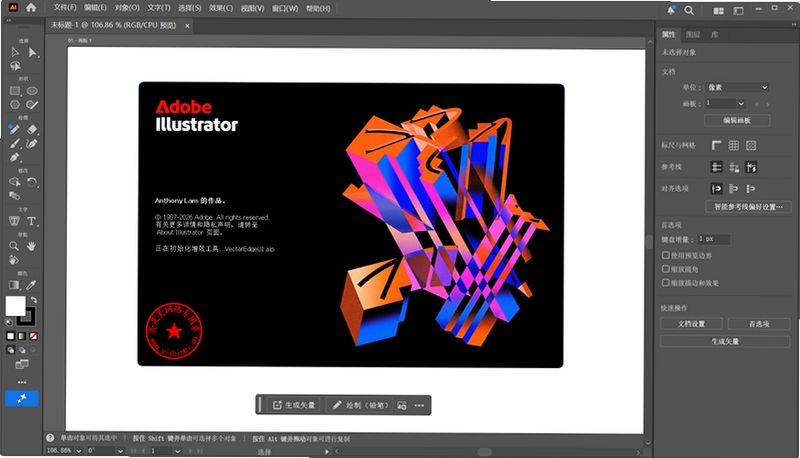Open artboard number dropdown in status bar
The width and height of the screenshot is (800, 458).
[x=177, y=451]
